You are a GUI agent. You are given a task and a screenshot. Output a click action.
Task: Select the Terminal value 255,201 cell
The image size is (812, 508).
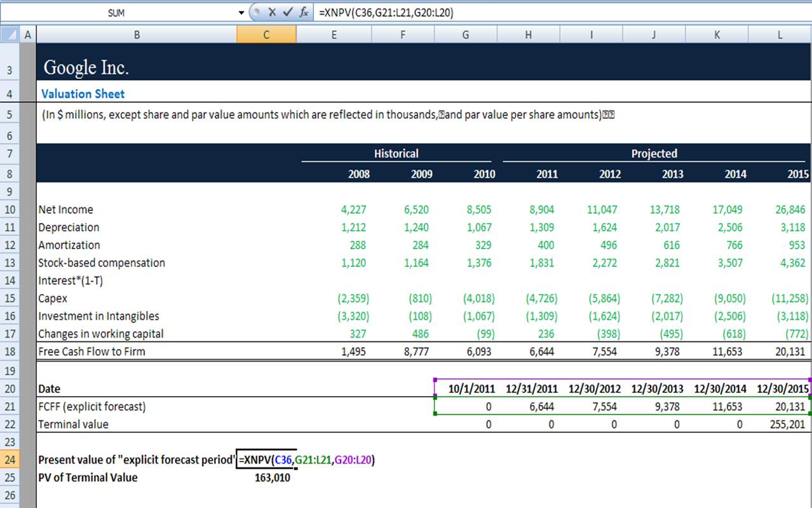pos(788,424)
